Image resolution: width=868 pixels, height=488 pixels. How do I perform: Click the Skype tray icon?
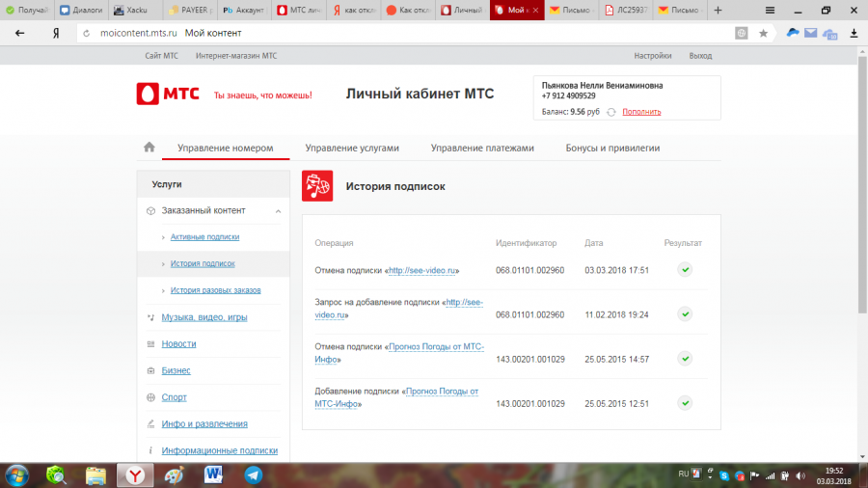(x=724, y=475)
